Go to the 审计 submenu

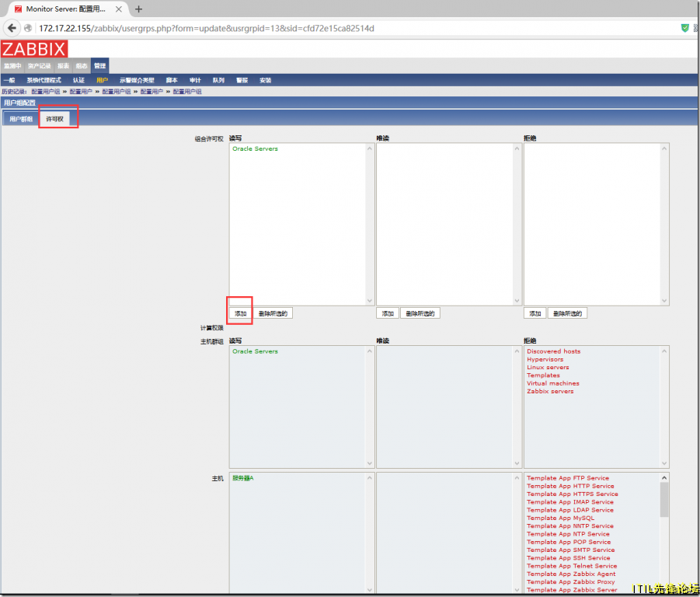click(x=195, y=80)
